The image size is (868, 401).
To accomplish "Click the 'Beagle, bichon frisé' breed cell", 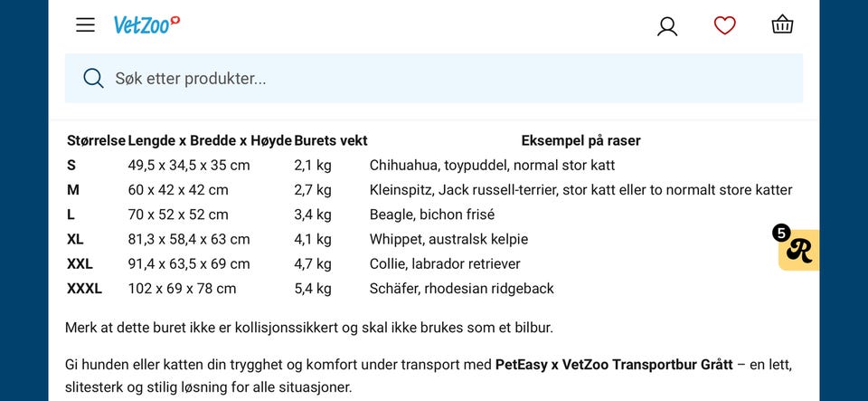I will pyautogui.click(x=432, y=215).
